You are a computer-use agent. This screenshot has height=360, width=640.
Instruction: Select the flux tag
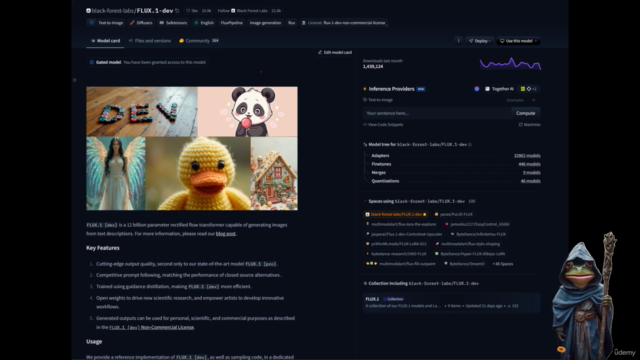click(x=291, y=23)
